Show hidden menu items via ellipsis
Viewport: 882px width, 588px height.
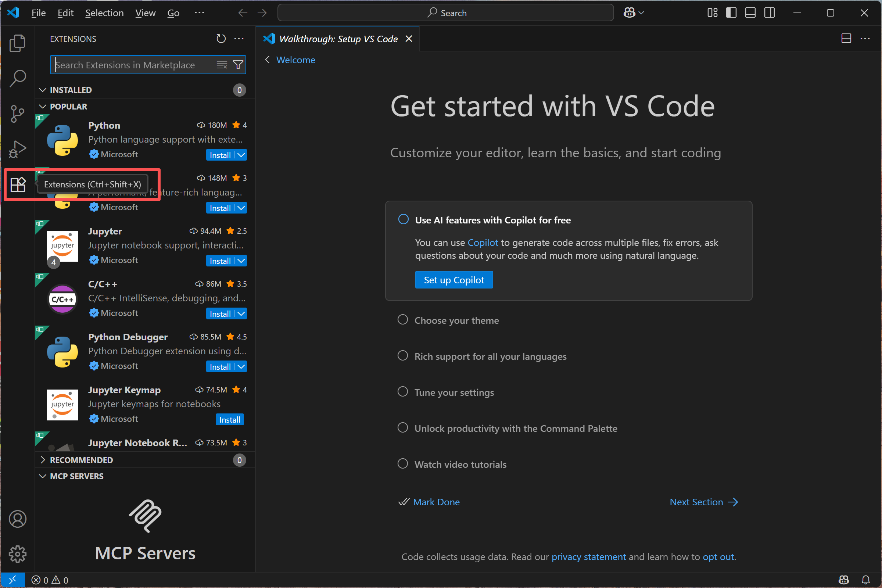point(200,13)
